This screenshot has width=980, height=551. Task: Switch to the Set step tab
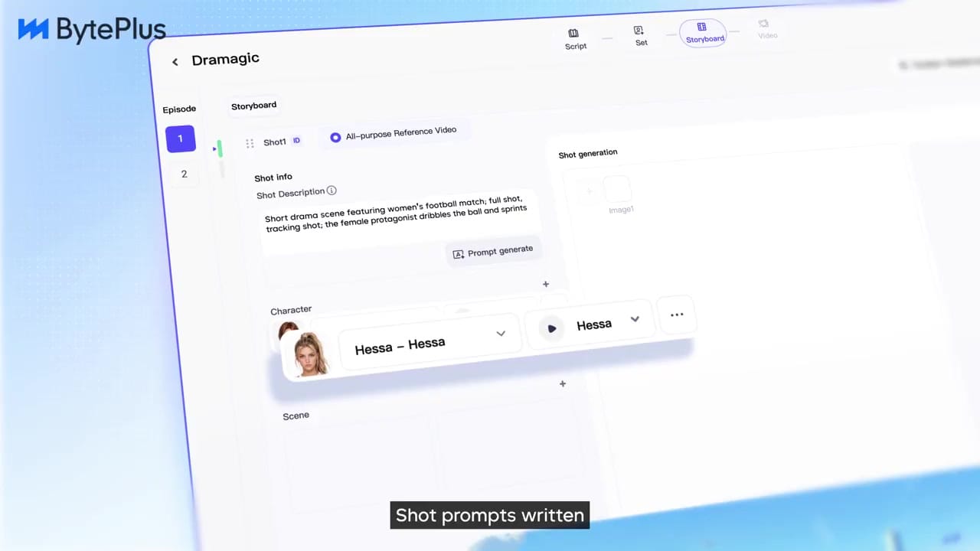click(x=640, y=36)
